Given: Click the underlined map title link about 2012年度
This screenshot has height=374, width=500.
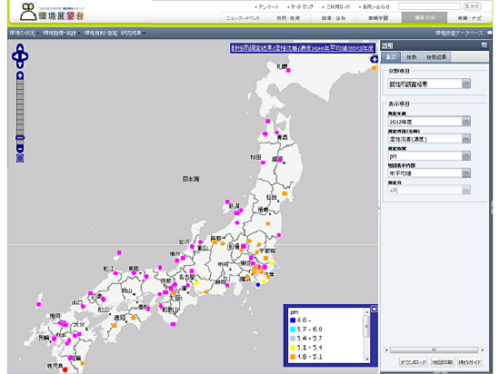Looking at the screenshot, I should [303, 49].
